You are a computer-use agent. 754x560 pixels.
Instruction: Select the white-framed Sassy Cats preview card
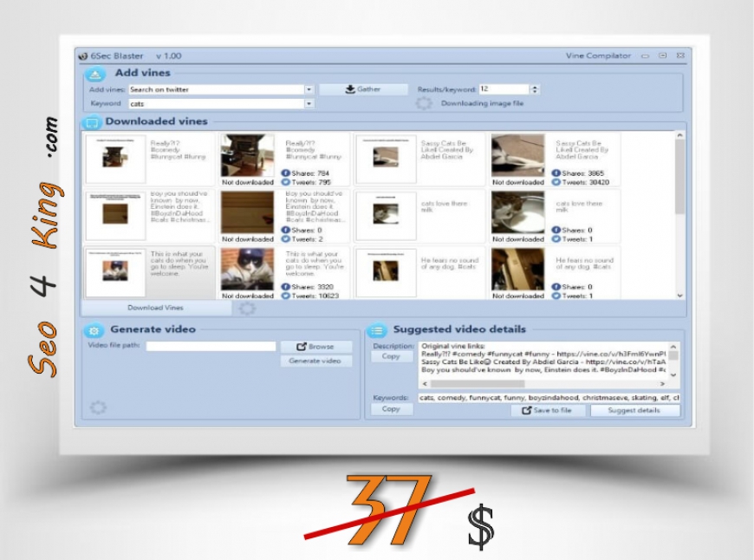[x=386, y=159]
